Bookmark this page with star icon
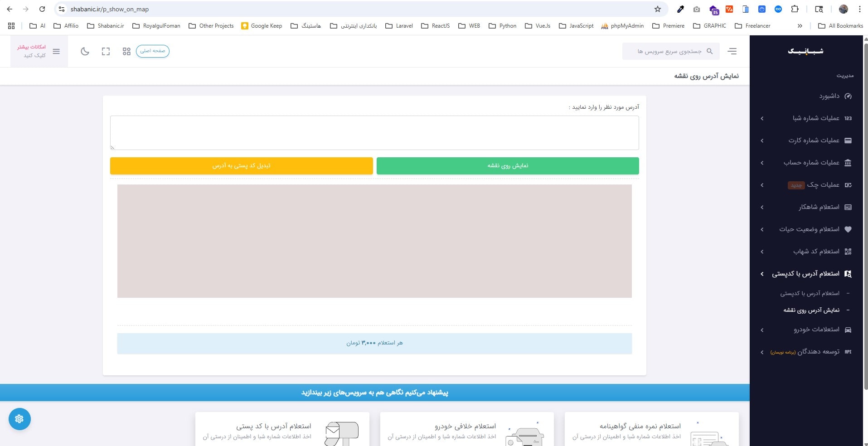 point(658,9)
